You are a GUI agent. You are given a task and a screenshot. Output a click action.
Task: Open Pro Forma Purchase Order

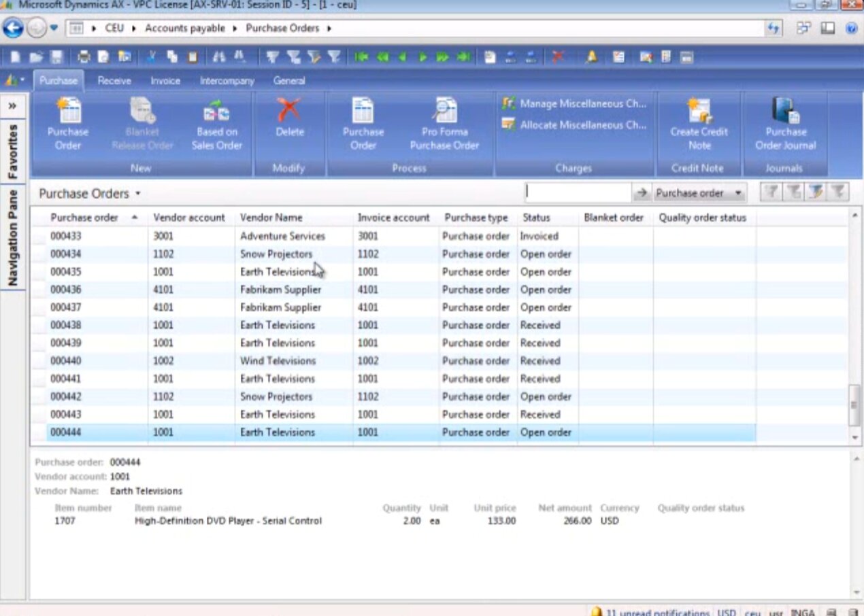coord(444,124)
